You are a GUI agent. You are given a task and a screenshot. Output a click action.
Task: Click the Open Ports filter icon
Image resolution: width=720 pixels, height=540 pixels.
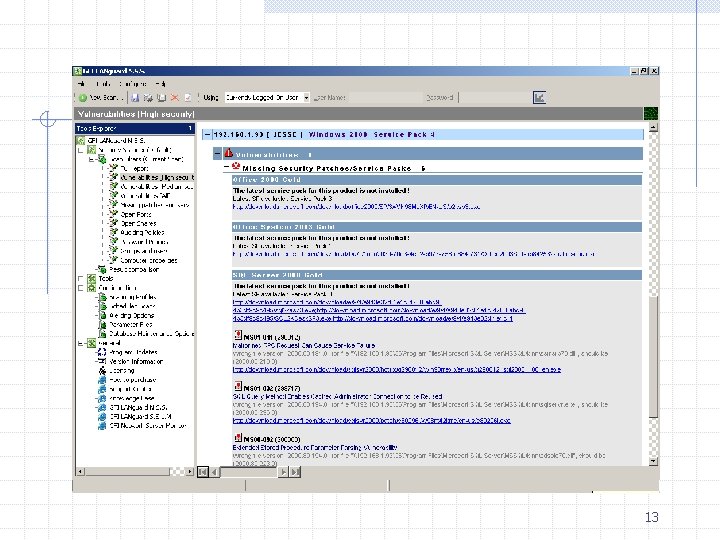tap(113, 214)
